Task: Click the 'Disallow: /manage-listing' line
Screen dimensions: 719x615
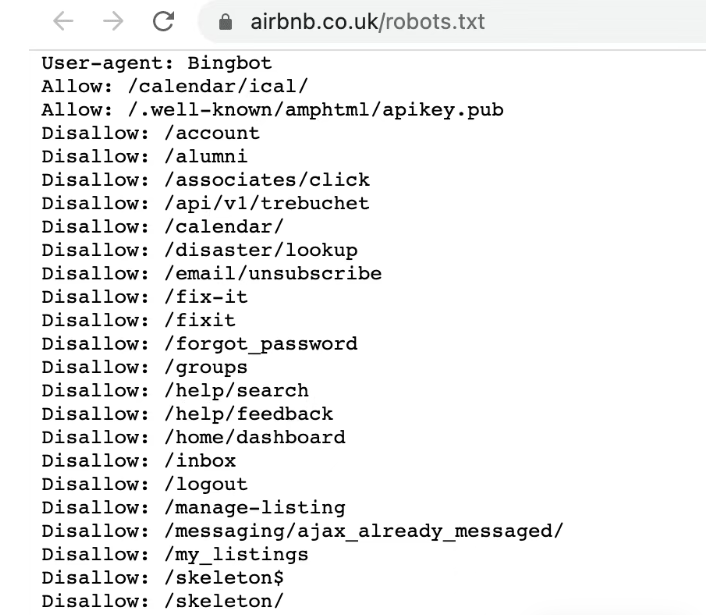Action: tap(193, 508)
